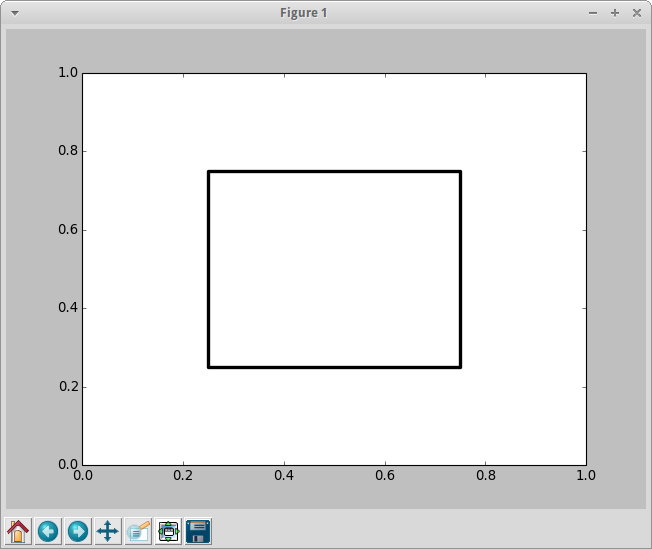652x549 pixels.
Task: Click the y-axis tick label 0.8
Action: (68, 151)
